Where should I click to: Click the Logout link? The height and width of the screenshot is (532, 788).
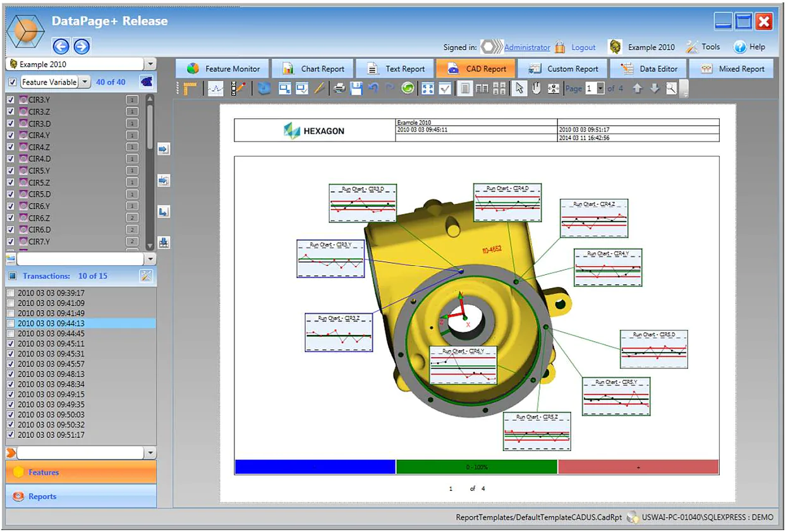click(583, 47)
